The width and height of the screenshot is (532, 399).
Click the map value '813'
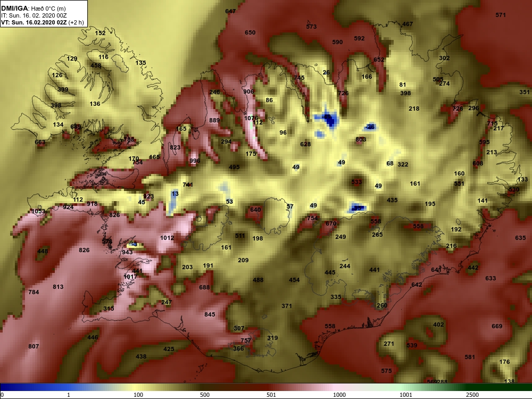click(x=58, y=287)
